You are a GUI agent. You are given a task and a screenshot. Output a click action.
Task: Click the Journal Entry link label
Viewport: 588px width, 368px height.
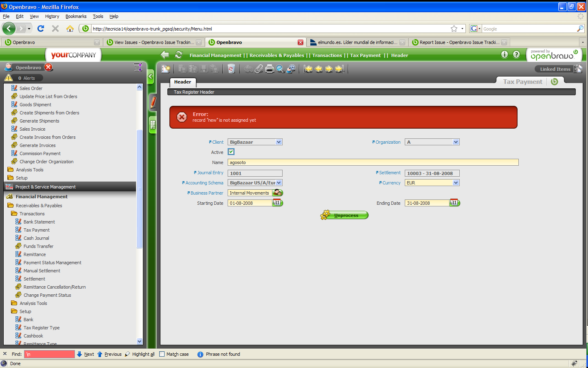[x=210, y=173]
